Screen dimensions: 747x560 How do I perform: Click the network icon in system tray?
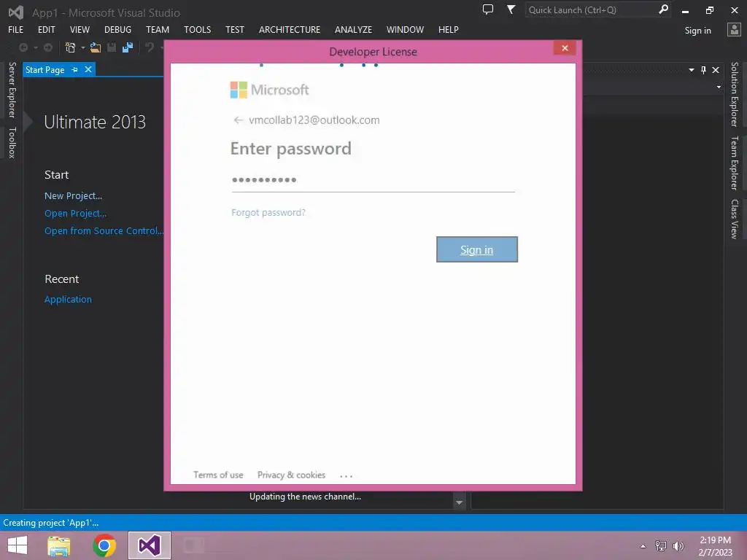tap(661, 546)
